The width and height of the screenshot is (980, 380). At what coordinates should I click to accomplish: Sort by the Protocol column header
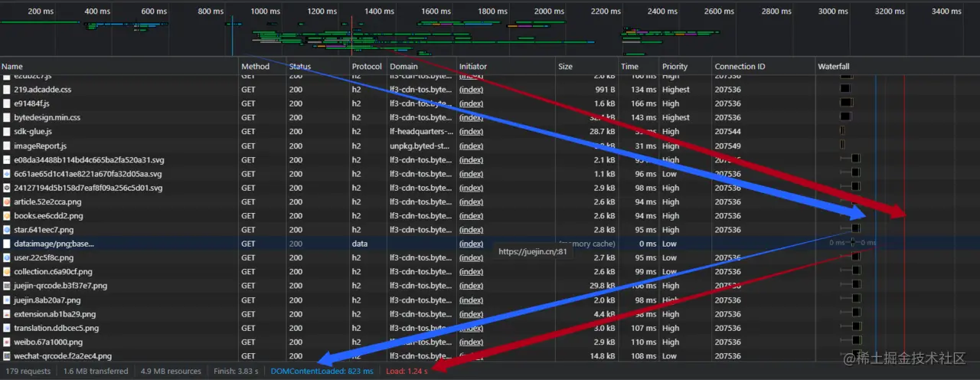point(368,67)
